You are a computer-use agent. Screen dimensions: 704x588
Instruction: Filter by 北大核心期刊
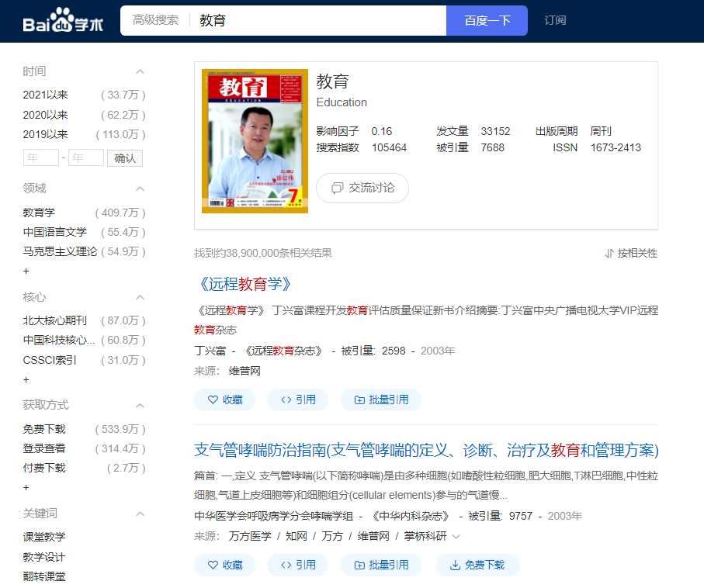[55, 320]
